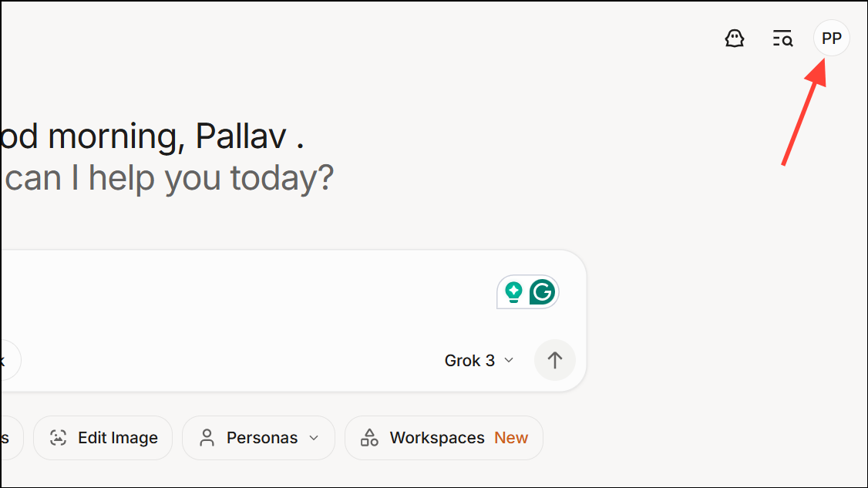Click the person icon beside Personas
Image resolution: width=868 pixels, height=488 pixels.
click(x=207, y=438)
